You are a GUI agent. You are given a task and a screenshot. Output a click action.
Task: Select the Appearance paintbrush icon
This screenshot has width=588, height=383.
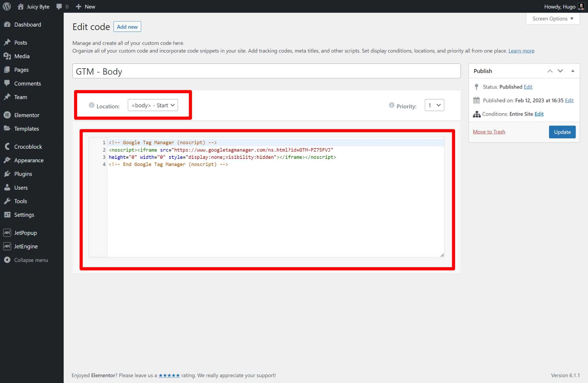click(x=7, y=160)
